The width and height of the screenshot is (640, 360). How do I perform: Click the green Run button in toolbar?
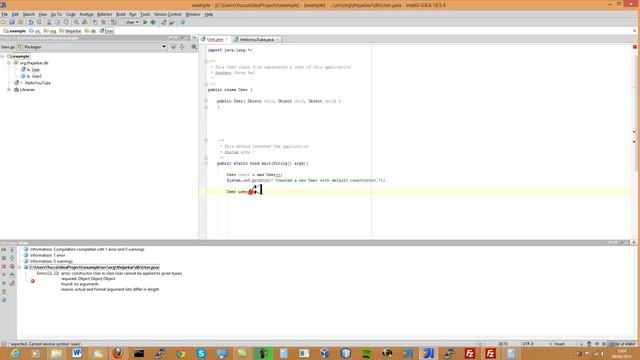tap(145, 22)
